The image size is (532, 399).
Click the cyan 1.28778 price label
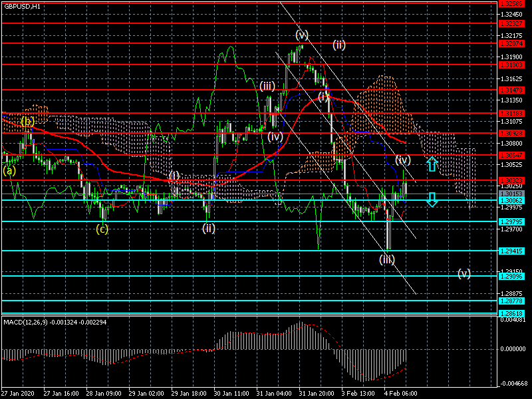click(511, 301)
